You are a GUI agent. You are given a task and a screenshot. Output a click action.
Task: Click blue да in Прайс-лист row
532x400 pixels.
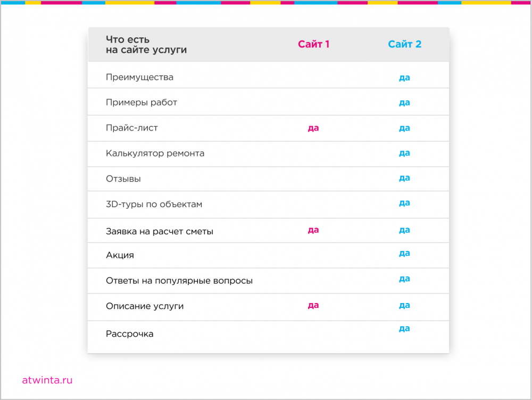[x=404, y=128]
